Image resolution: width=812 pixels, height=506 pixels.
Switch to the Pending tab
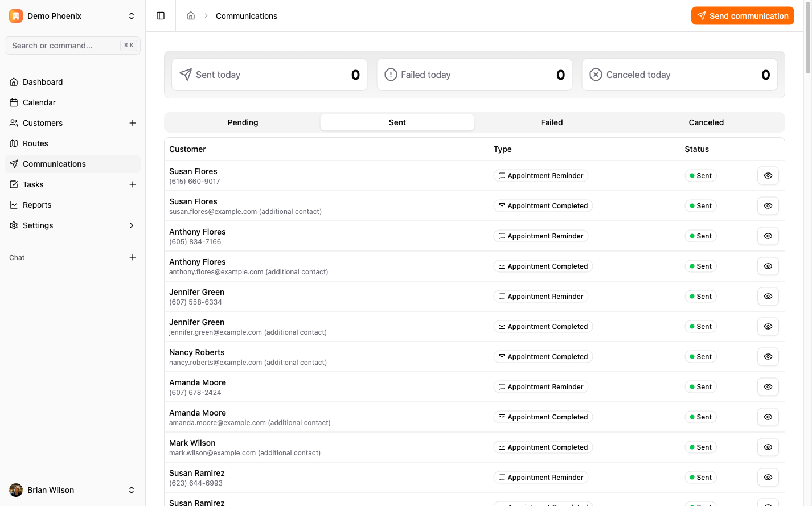coord(243,122)
